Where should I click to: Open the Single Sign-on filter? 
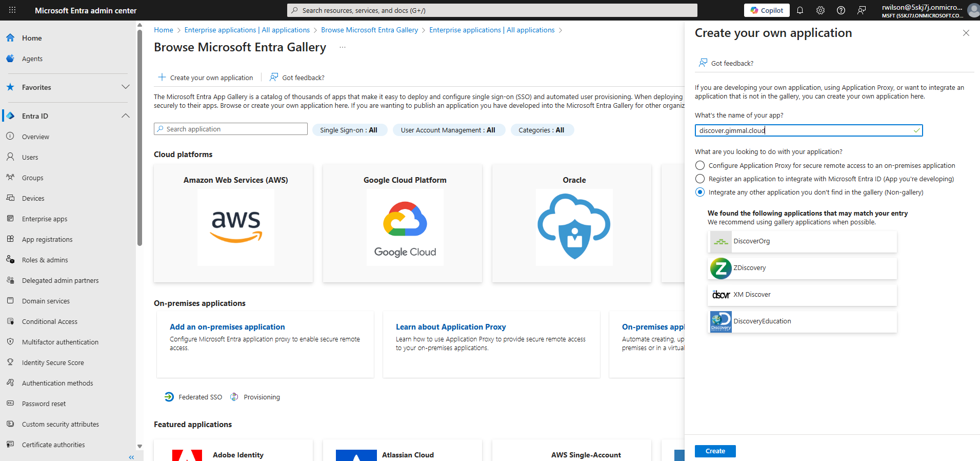349,130
